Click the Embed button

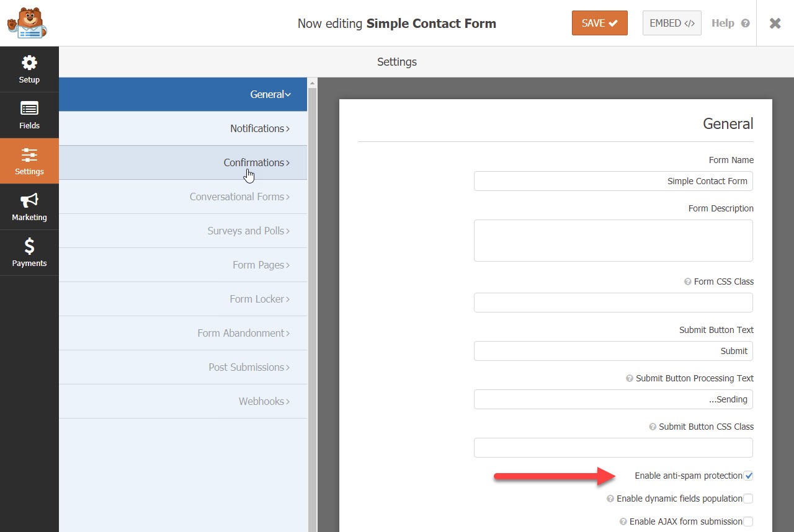pyautogui.click(x=672, y=23)
